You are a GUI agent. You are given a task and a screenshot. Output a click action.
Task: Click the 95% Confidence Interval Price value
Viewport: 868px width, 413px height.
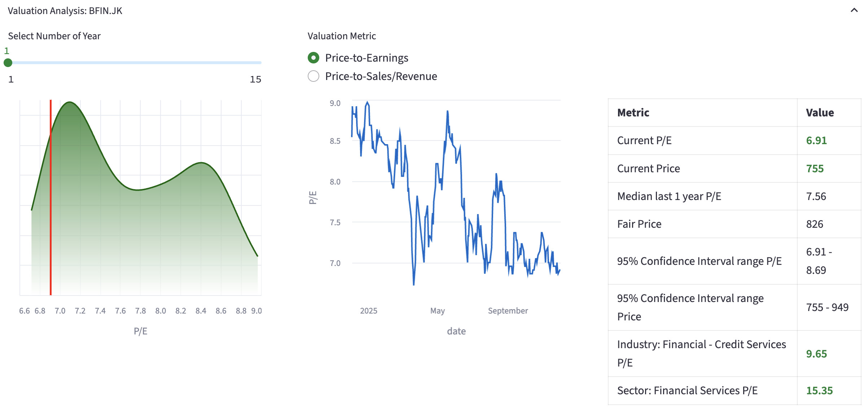827,307
